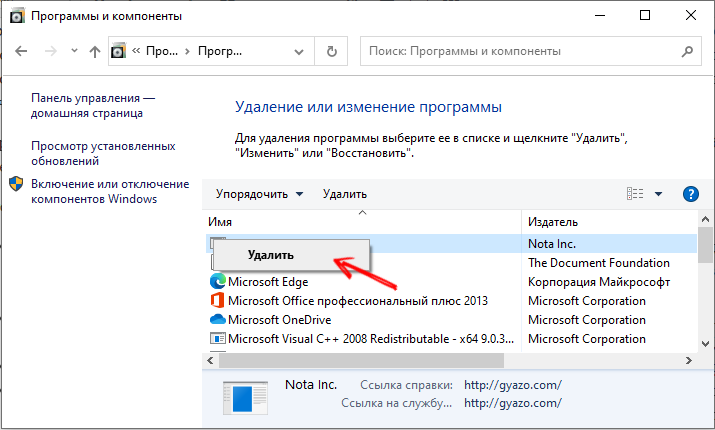
Task: Click the vertical scrollbar down arrow
Action: point(705,344)
